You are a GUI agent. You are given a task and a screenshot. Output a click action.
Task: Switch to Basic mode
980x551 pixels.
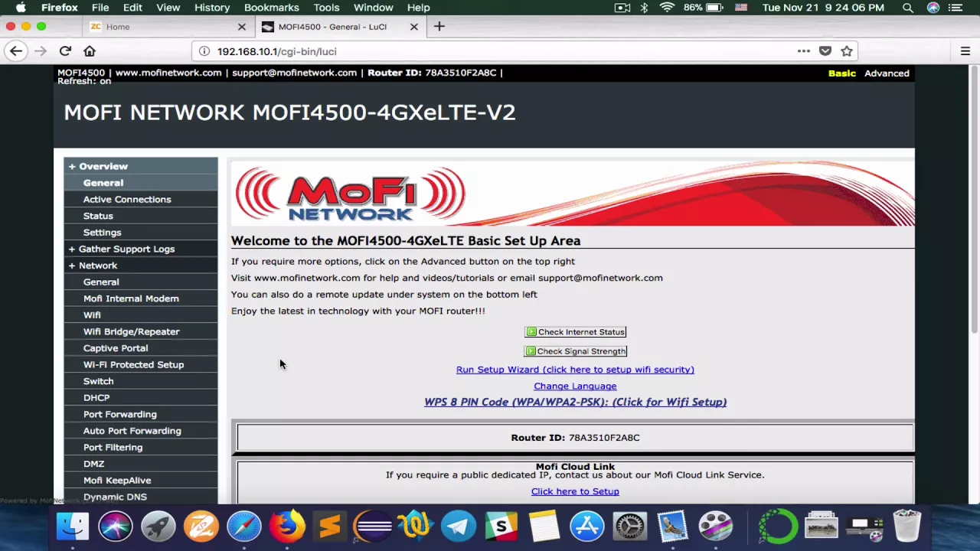point(842,73)
